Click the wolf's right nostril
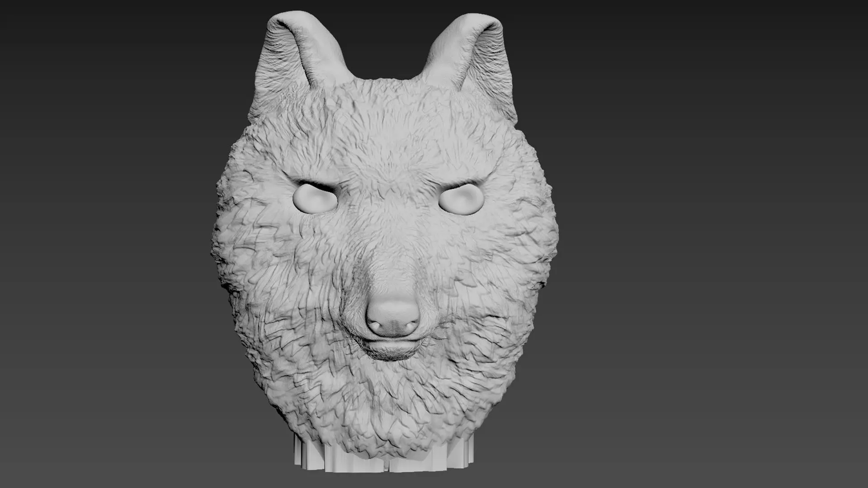This screenshot has width=868, height=488. pyautogui.click(x=410, y=324)
